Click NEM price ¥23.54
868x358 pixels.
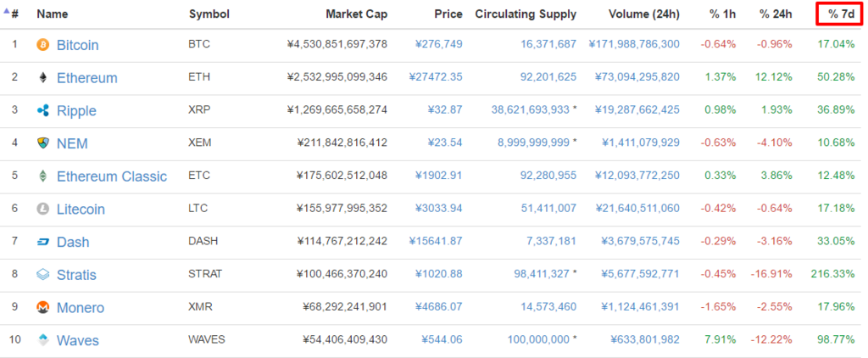pyautogui.click(x=444, y=143)
